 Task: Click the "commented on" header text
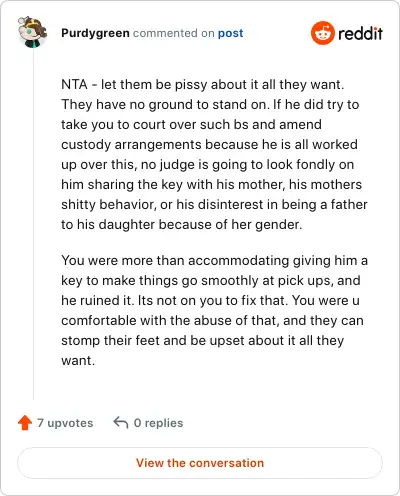tap(174, 33)
